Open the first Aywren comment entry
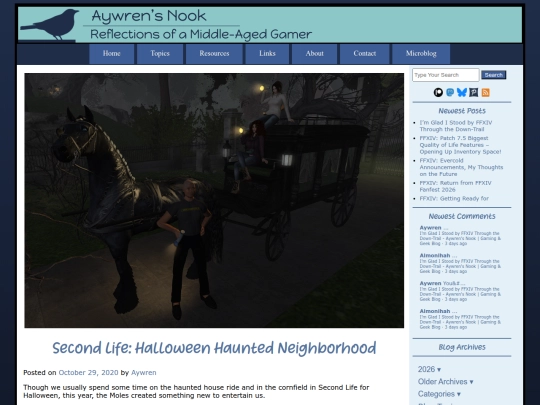Image resolution: width=540 pixels, height=405 pixels. 460,236
